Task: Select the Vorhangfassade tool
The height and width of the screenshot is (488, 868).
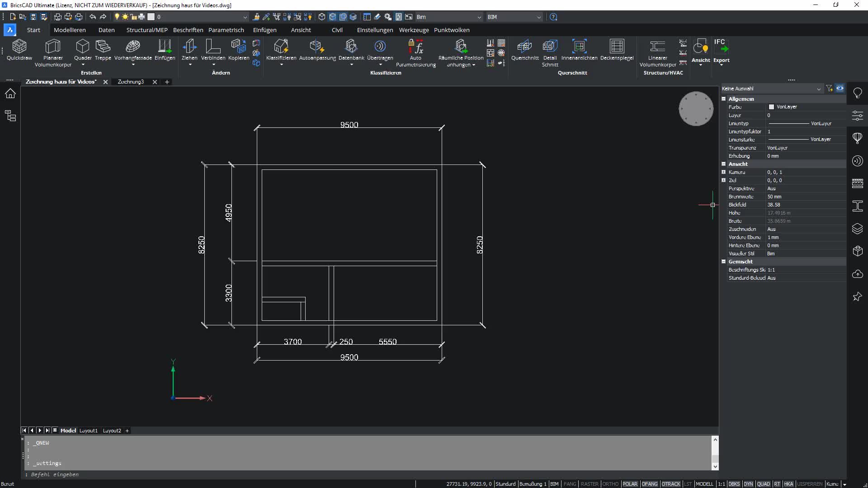Action: pyautogui.click(x=133, y=50)
